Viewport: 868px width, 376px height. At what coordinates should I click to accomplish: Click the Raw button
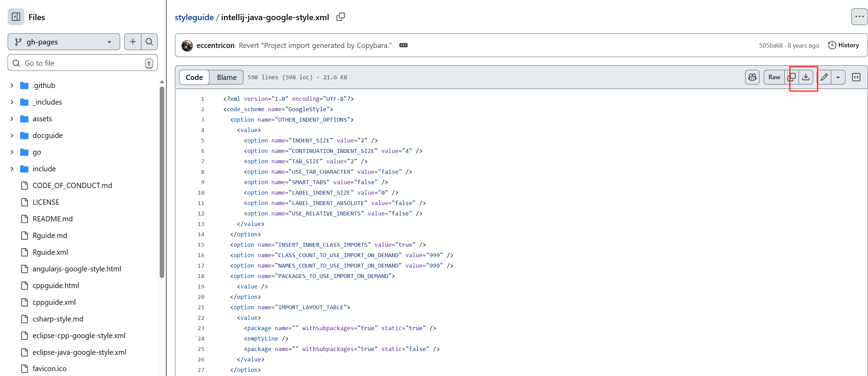(x=774, y=77)
